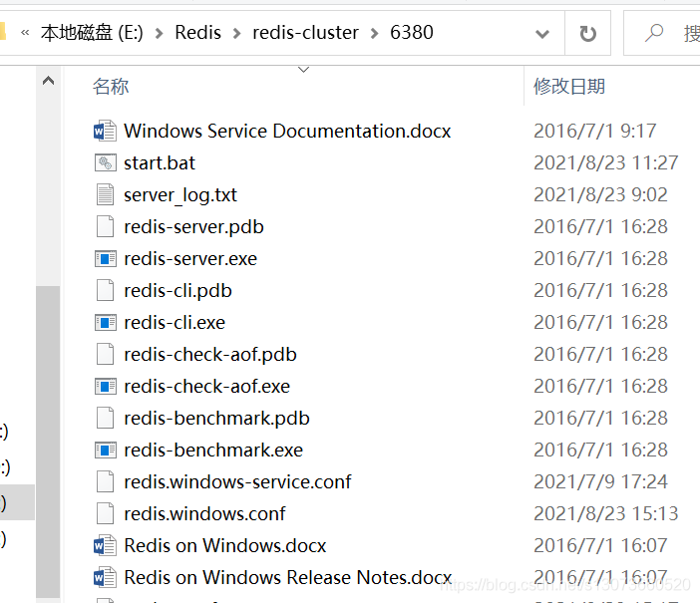Open the address bar history dropdown
700x603 pixels.
coord(542,33)
